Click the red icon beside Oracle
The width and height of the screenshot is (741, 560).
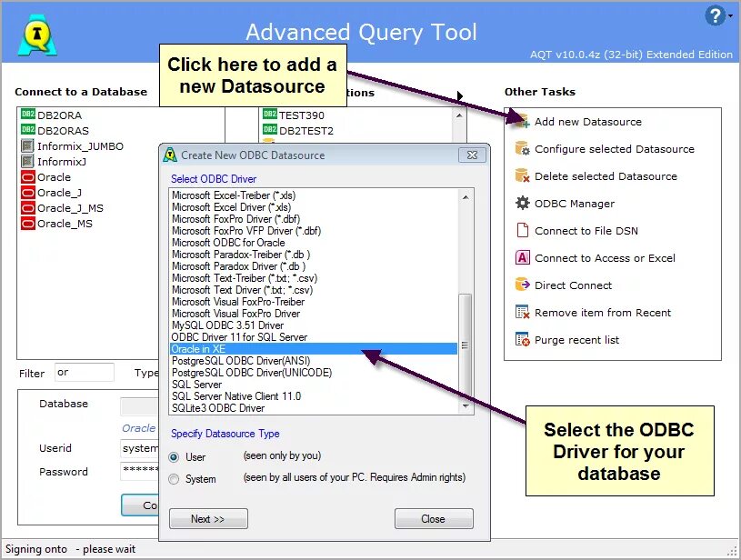[x=28, y=177]
